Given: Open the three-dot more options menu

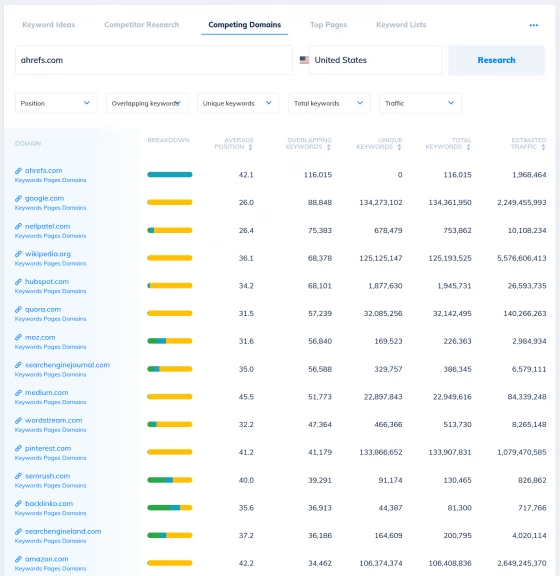Looking at the screenshot, I should click(x=534, y=25).
